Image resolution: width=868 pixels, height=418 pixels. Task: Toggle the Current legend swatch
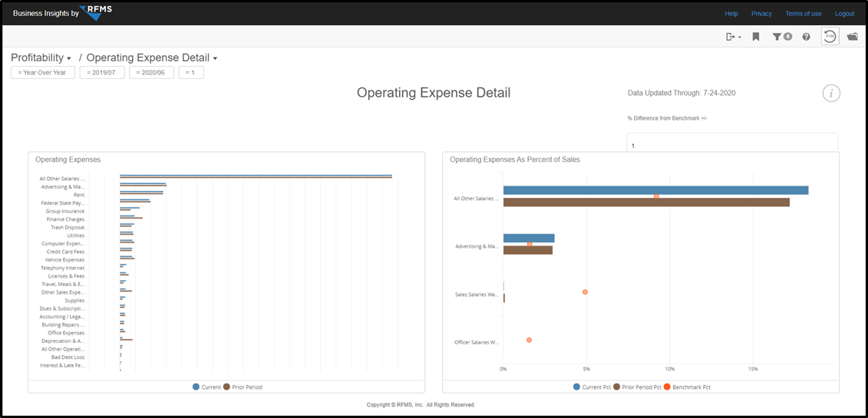(196, 387)
